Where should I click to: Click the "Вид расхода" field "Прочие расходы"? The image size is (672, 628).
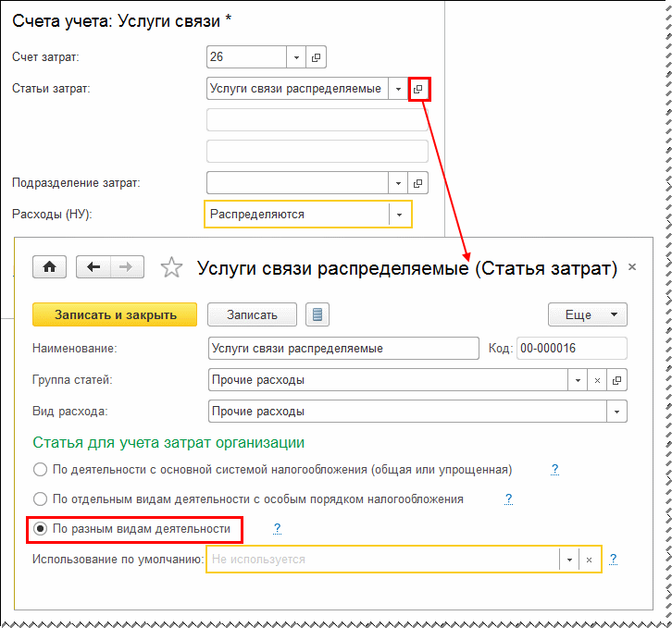[x=407, y=412]
